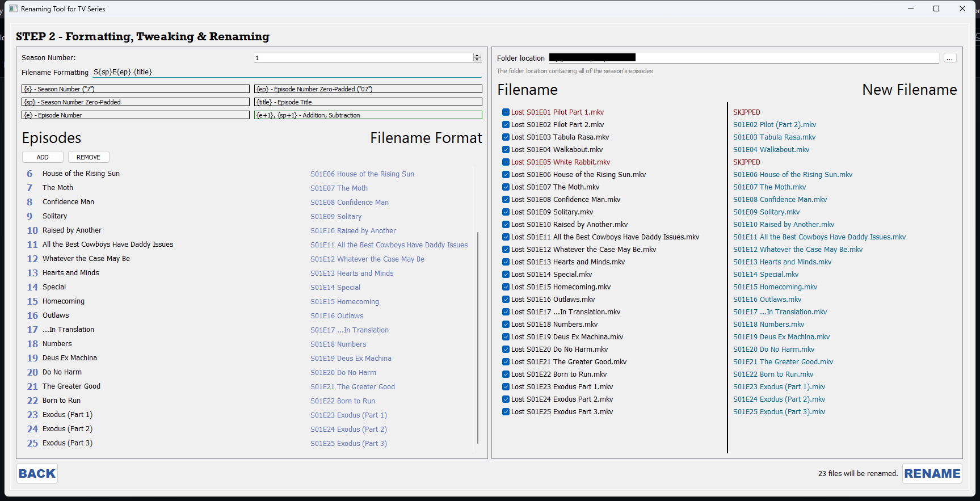Toggle checkbox for Lost S01E09 Solitary.mkv
This screenshot has height=501, width=980.
pos(506,212)
